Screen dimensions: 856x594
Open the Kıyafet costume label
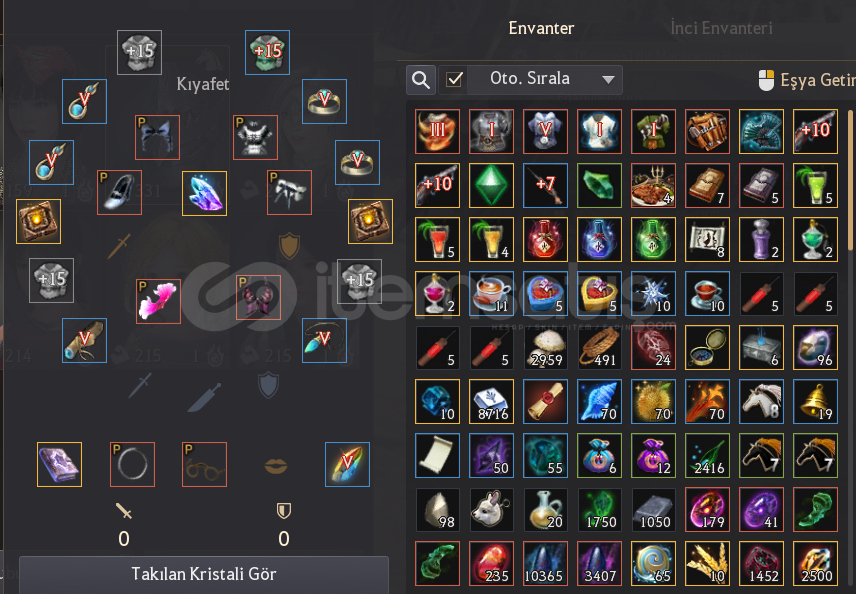pos(203,84)
